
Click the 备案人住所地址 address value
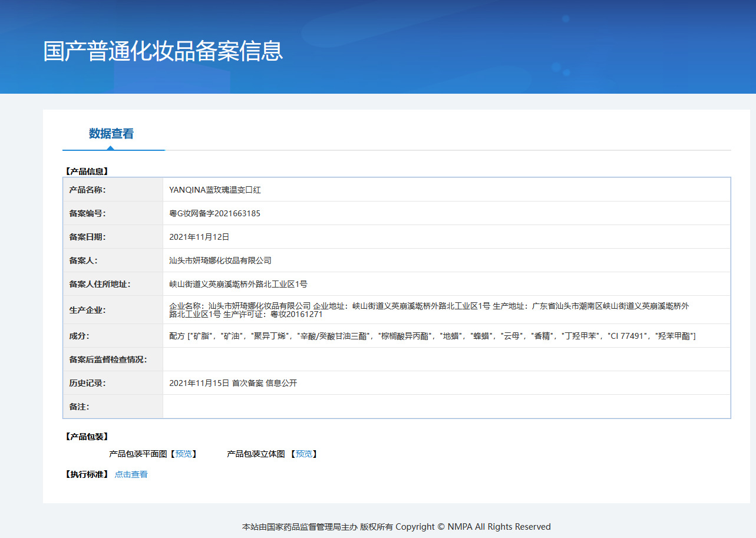pos(238,284)
